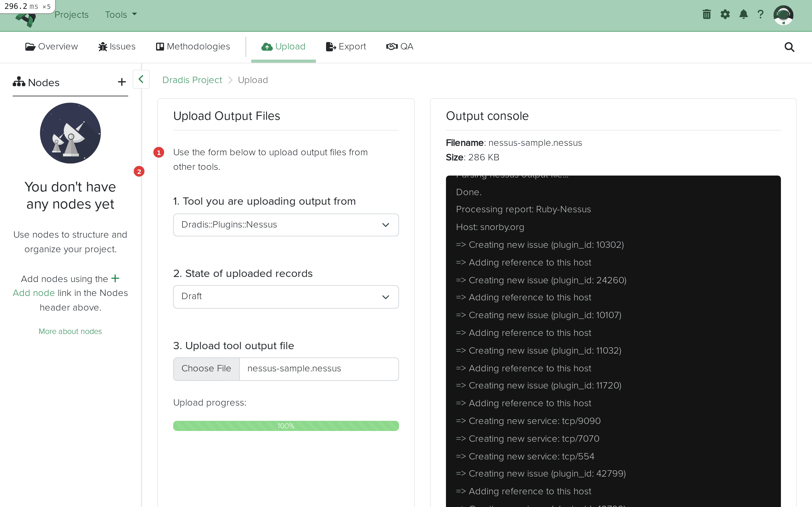Viewport: 812px width, 507px height.
Task: Open the notifications bell
Action: tap(743, 15)
